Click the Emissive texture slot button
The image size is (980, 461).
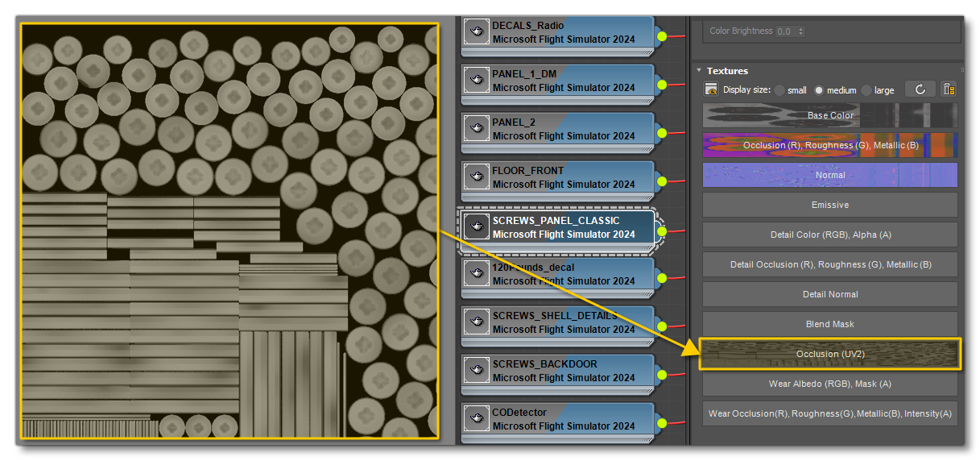click(829, 205)
